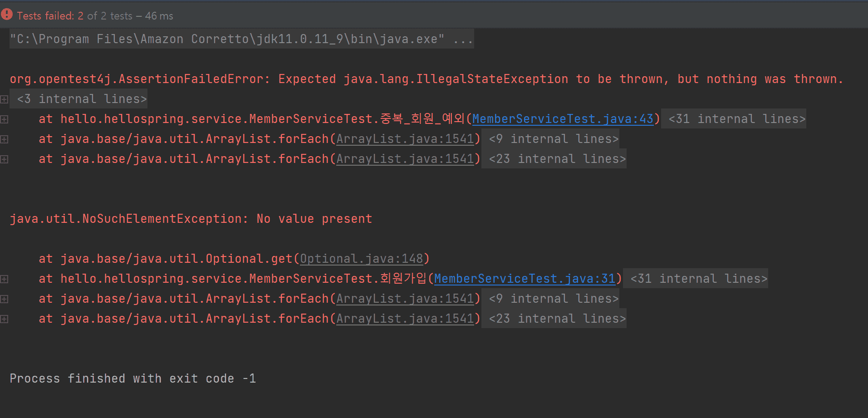Click gutter fold icon beside last "<23 internal lines>" row

4,319
